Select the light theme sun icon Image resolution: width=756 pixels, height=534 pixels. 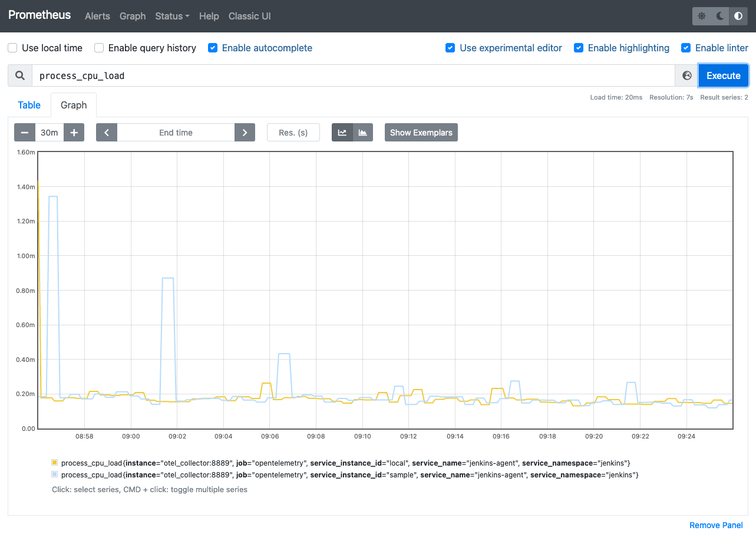click(x=701, y=16)
